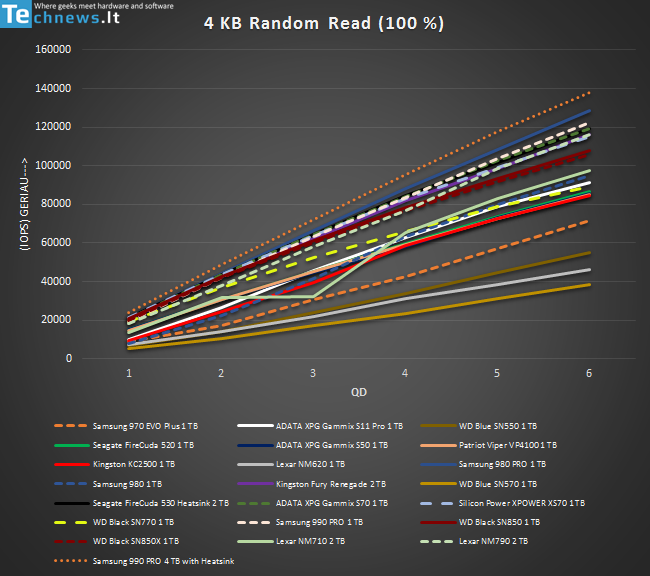The width and height of the screenshot is (650, 576).
Task: Select legend entry 'Silicon Power XPOWER XS70 1 TB'
Action: [502, 503]
